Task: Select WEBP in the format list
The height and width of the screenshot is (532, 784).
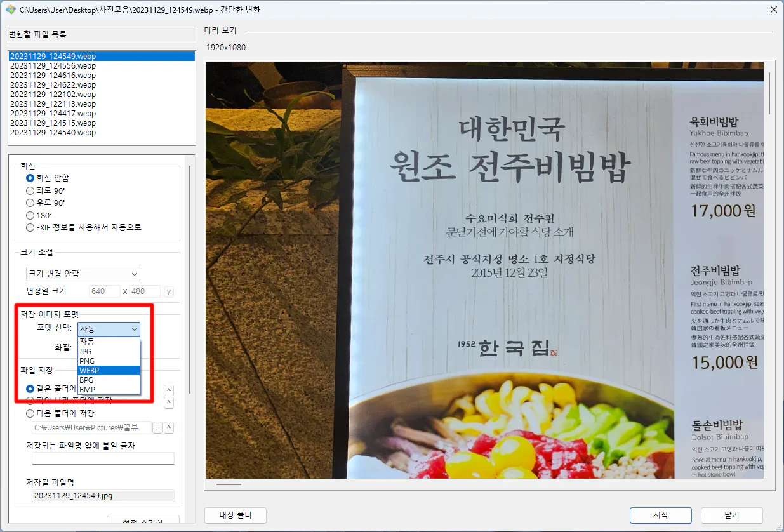Action: (109, 370)
